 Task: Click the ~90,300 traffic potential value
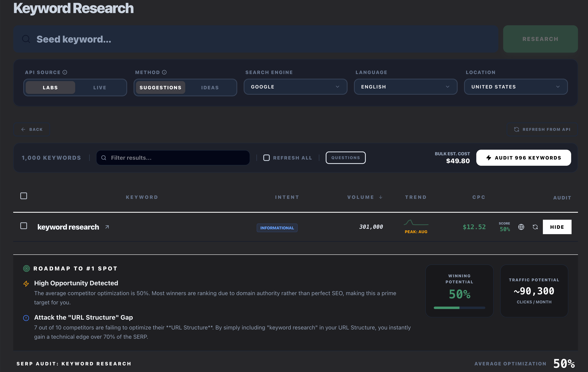pyautogui.click(x=534, y=291)
